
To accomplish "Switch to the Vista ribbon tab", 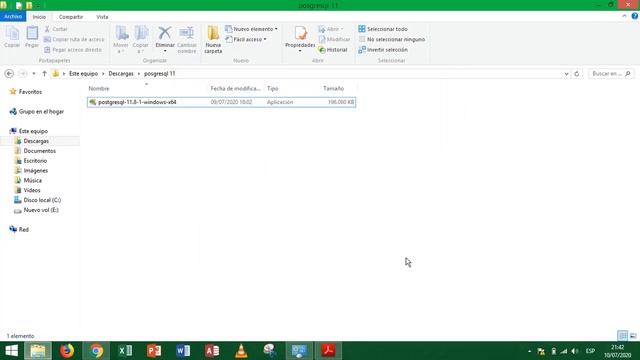I will [x=102, y=17].
